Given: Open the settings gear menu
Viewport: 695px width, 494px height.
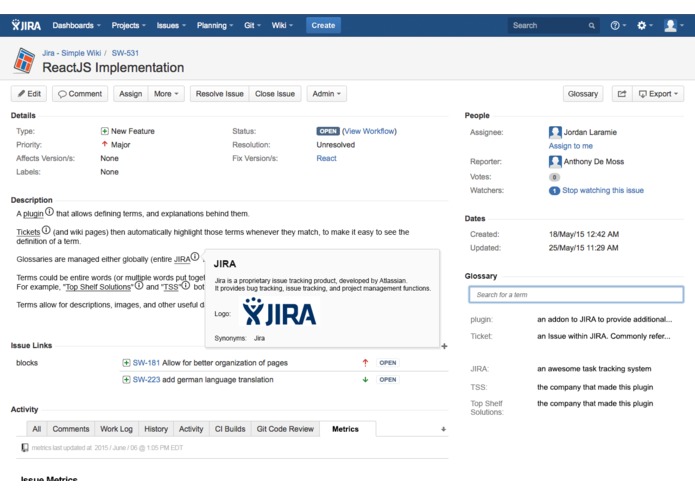Looking at the screenshot, I should tap(644, 25).
